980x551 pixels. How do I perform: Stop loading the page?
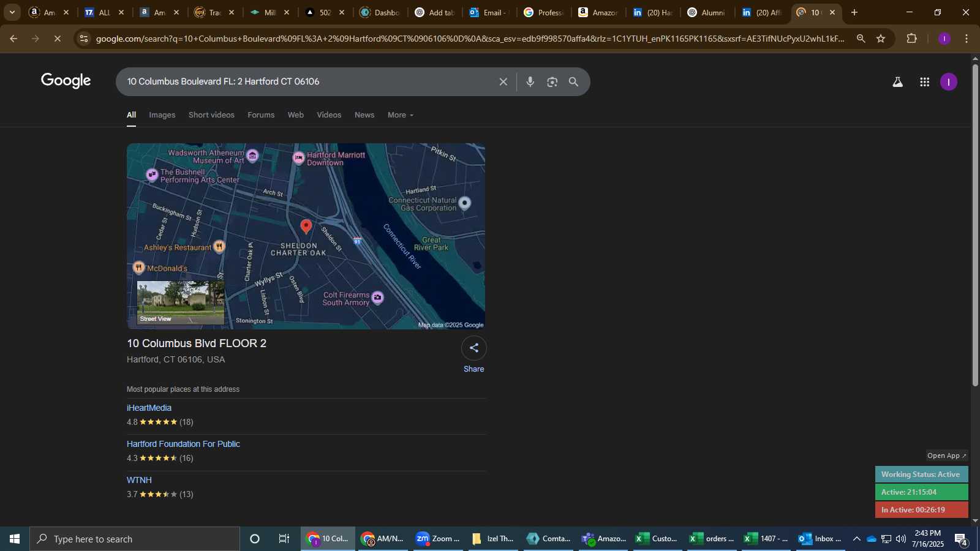click(x=57, y=39)
